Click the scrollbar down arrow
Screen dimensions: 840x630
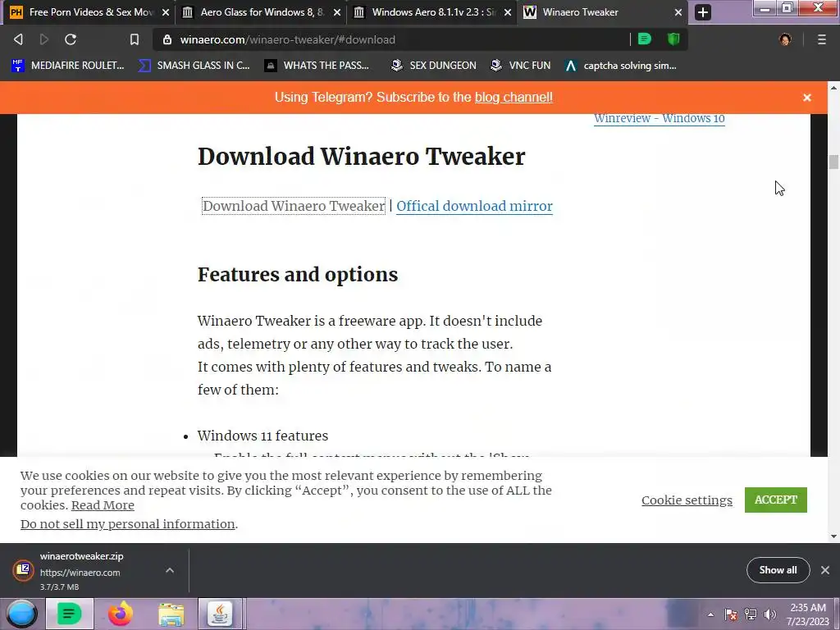[833, 536]
